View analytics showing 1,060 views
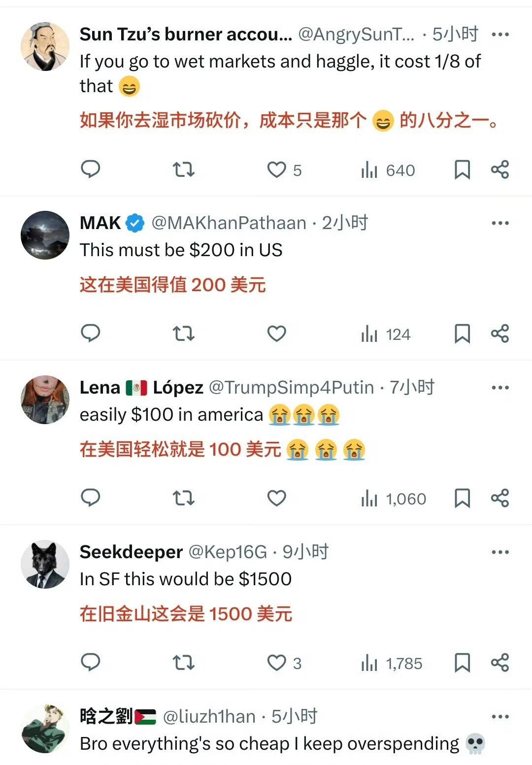The height and width of the screenshot is (765, 532). coord(393,499)
